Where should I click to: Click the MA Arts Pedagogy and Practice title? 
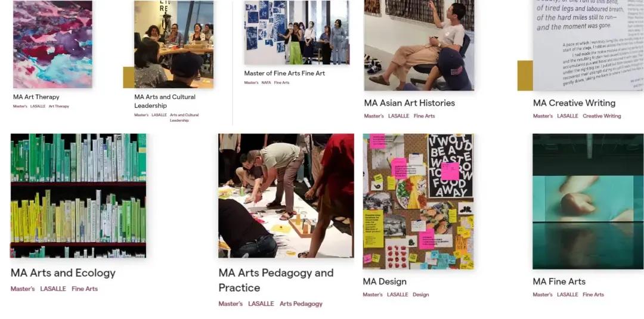(x=275, y=280)
